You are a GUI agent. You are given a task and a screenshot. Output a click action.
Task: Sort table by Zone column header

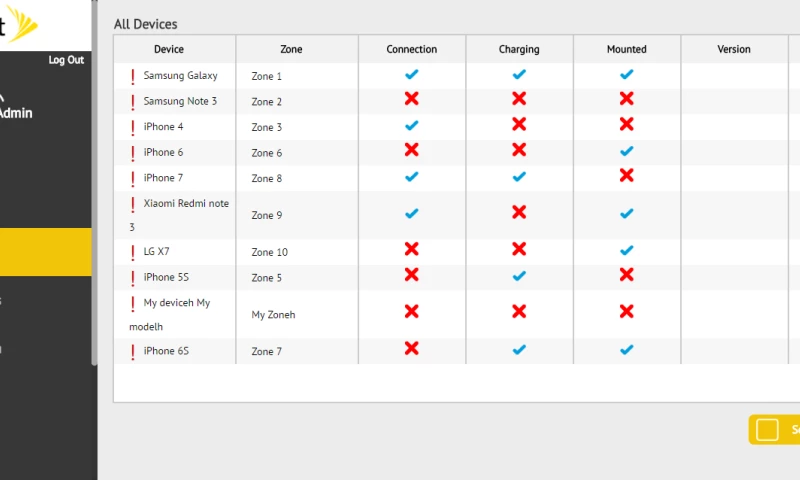click(291, 49)
